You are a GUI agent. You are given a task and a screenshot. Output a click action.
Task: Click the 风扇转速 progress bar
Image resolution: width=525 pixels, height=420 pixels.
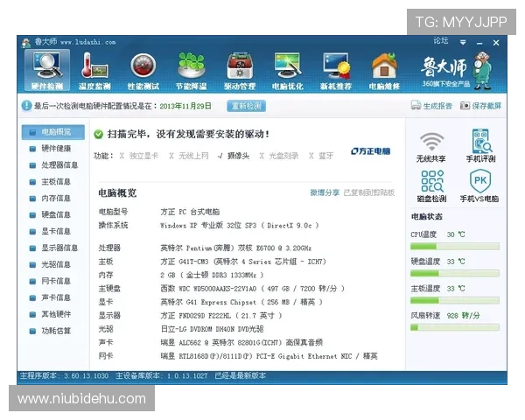click(x=455, y=327)
